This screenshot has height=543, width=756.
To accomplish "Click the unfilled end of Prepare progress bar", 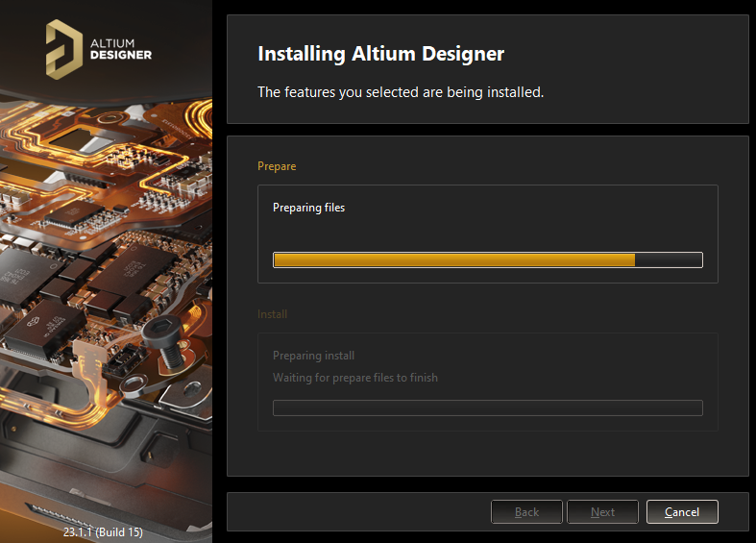I will [669, 259].
